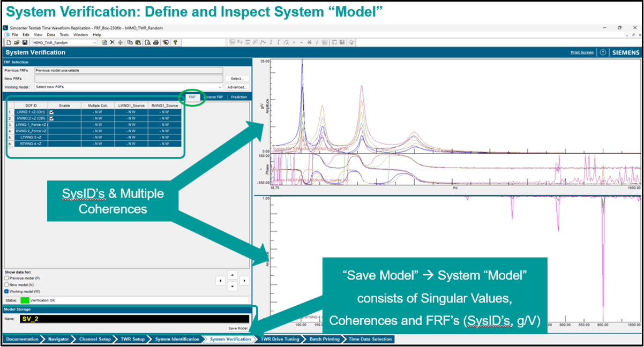Click the Save Model button

(237, 328)
